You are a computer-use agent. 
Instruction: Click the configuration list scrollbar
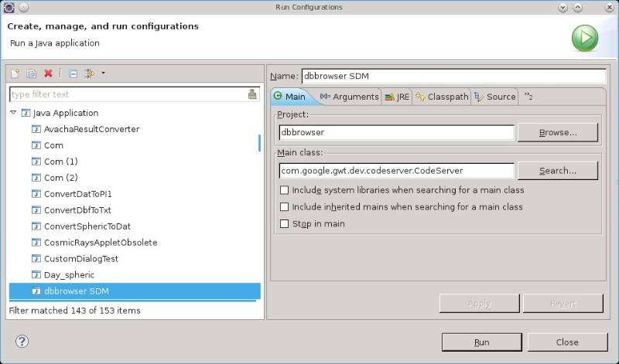[x=259, y=143]
